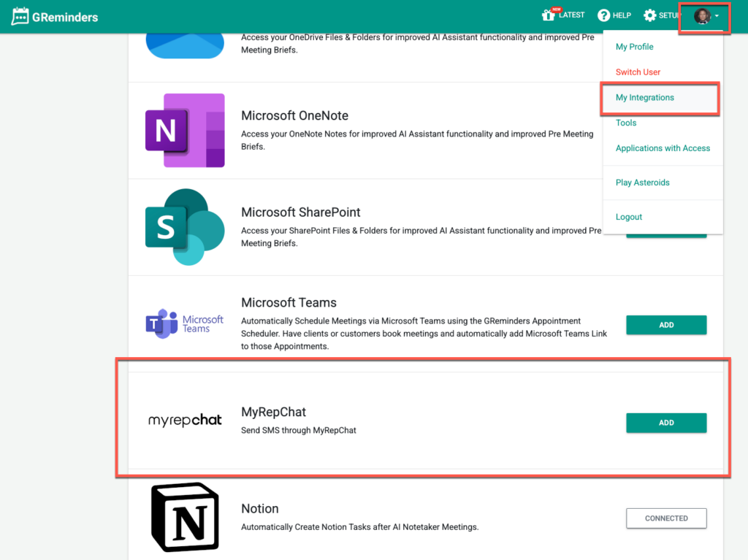Click the Microsoft SharePoint logo
This screenshot has width=748, height=560.
(184, 226)
